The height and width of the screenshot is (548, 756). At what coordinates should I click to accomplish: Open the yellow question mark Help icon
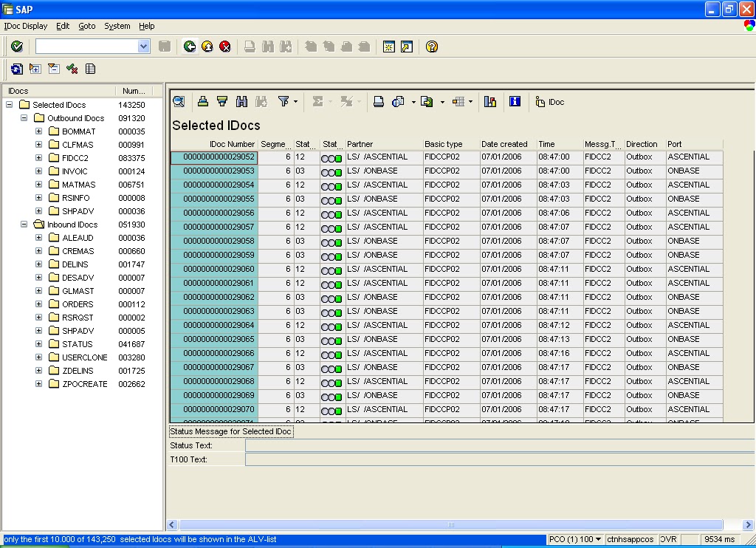click(431, 47)
